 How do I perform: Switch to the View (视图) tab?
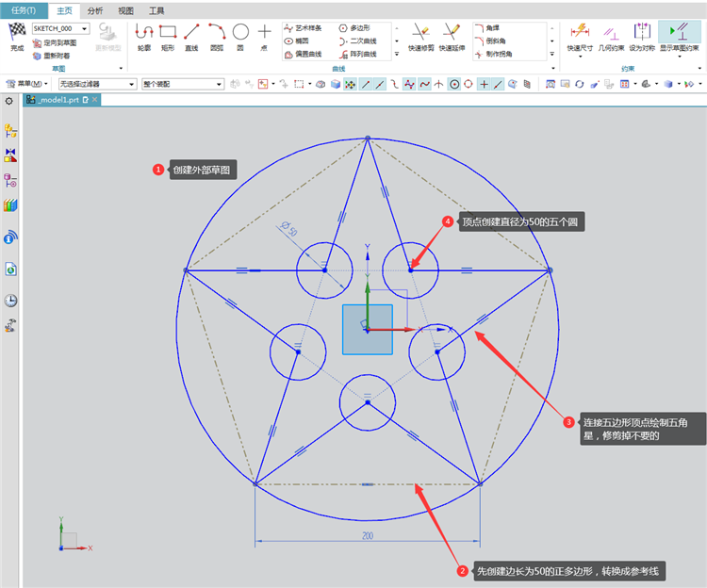pos(125,10)
